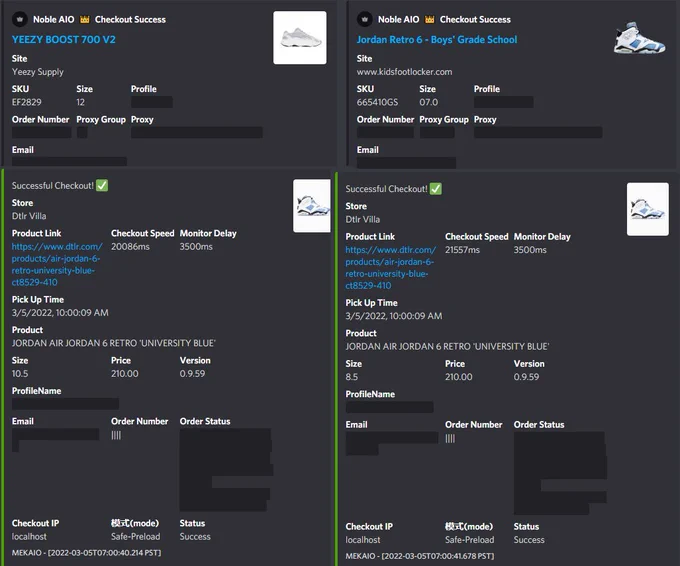Click the Safe-Preload mode value in the size 10.5 card
Image resolution: width=680 pixels, height=566 pixels.
point(136,537)
